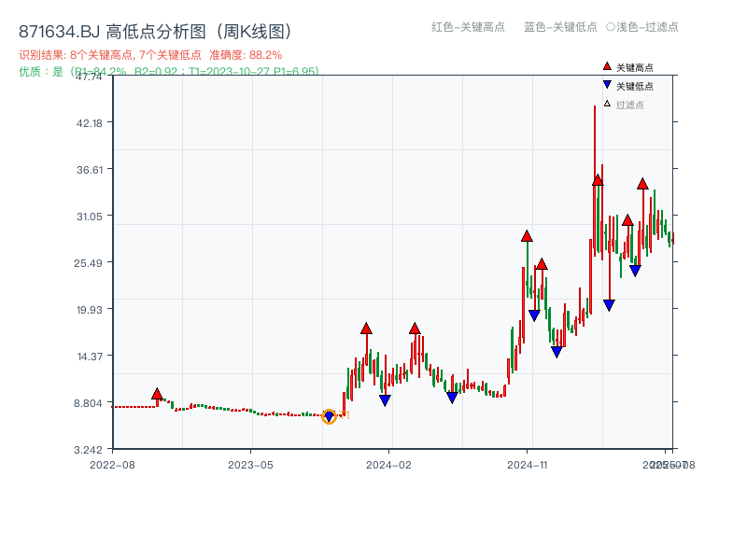Click the highest red key-high marker near the peak
This screenshot has height=560, width=747.
pyautogui.click(x=598, y=182)
